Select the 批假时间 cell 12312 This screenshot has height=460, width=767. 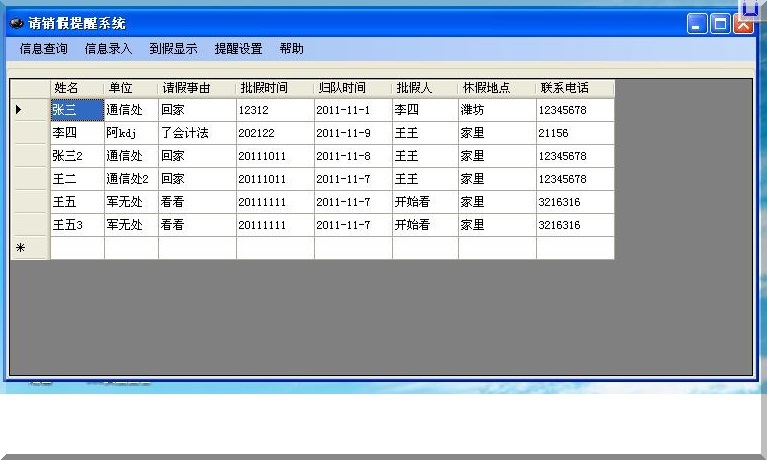[275, 110]
